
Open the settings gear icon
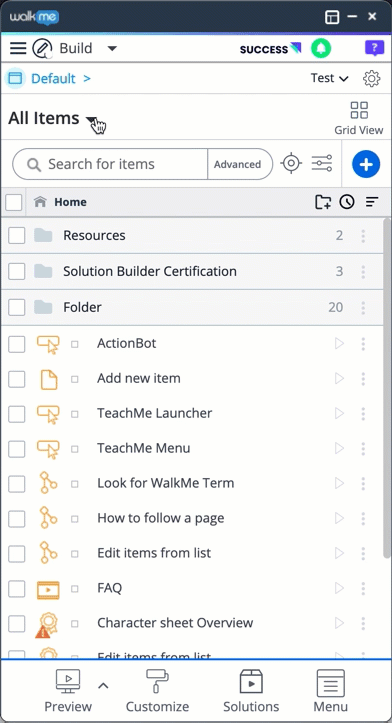[x=372, y=78]
